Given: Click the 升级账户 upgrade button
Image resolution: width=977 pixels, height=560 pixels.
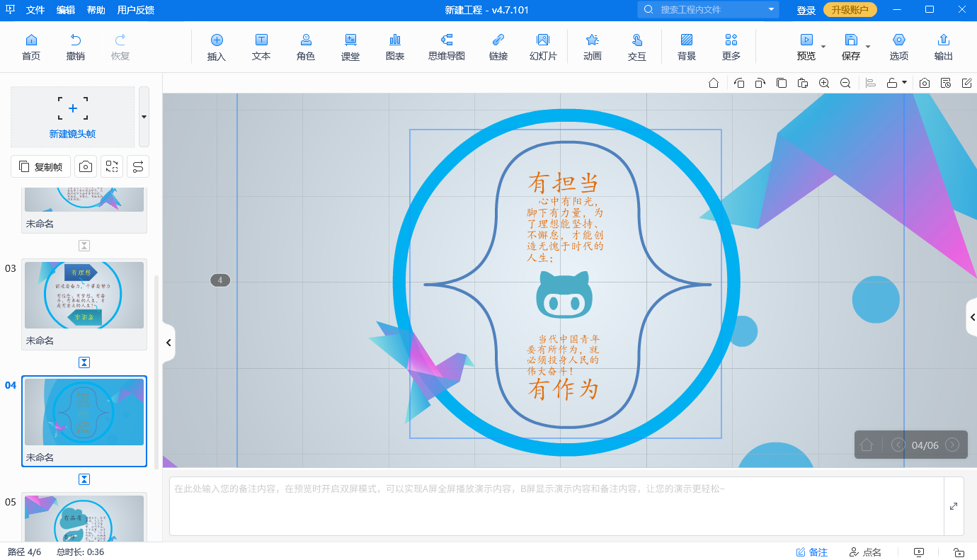Looking at the screenshot, I should (850, 10).
